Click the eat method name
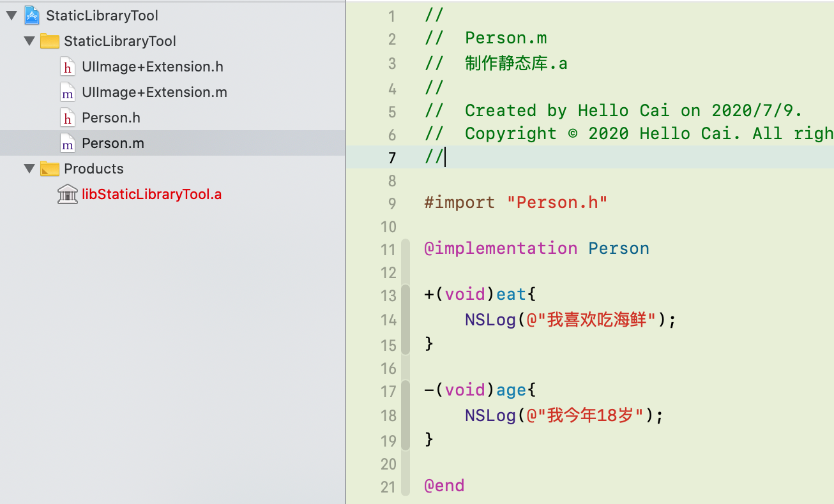The image size is (834, 504). click(x=512, y=295)
